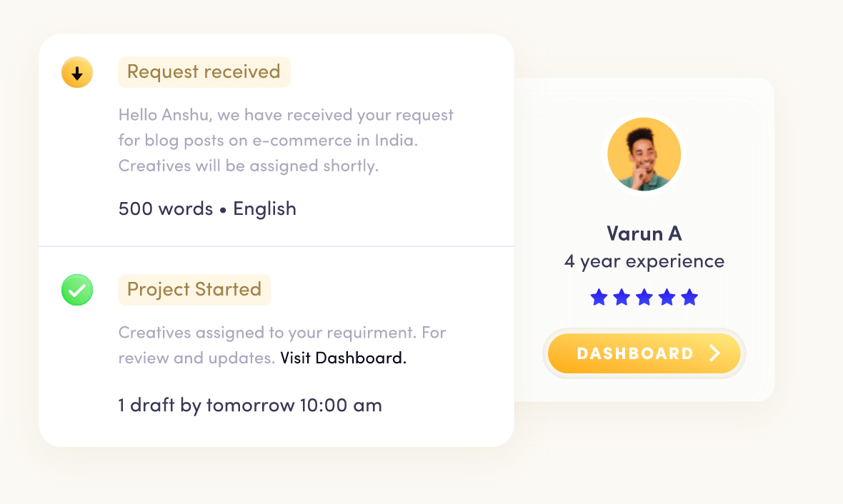Click the fourth blue rating star
Image resolution: width=843 pixels, height=504 pixels.
(x=667, y=298)
